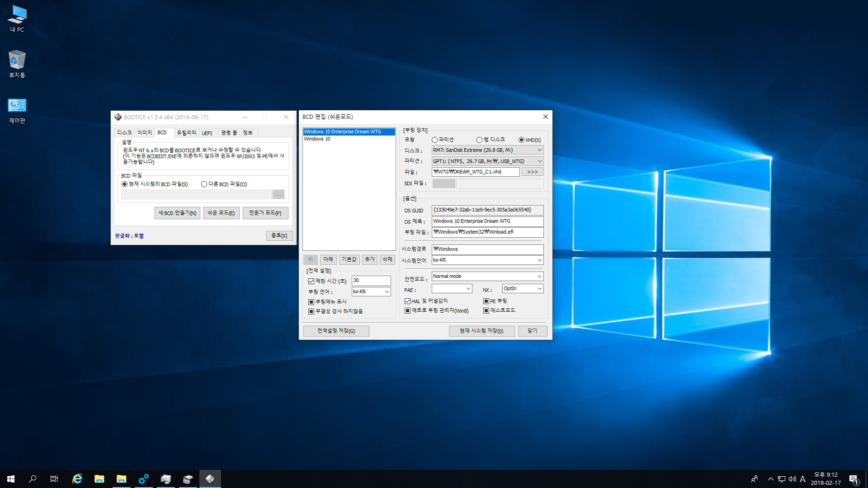Screen dimensions: 868x488
Task: Select the 램 디스크 radio button
Action: (x=491, y=140)
